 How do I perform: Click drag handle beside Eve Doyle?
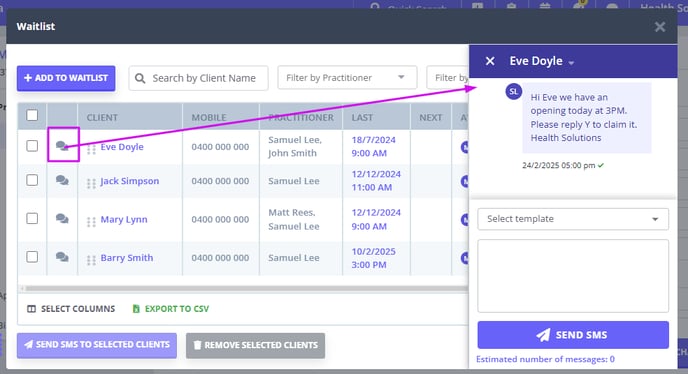[x=91, y=149]
